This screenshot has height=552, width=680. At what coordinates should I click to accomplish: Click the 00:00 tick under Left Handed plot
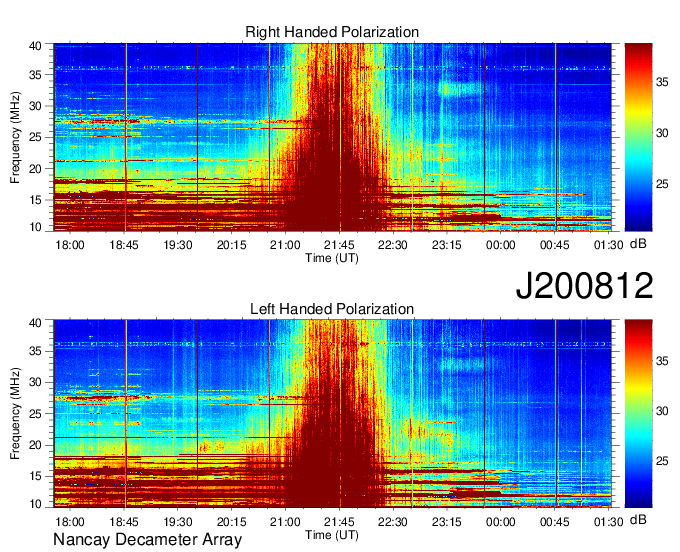point(501,522)
